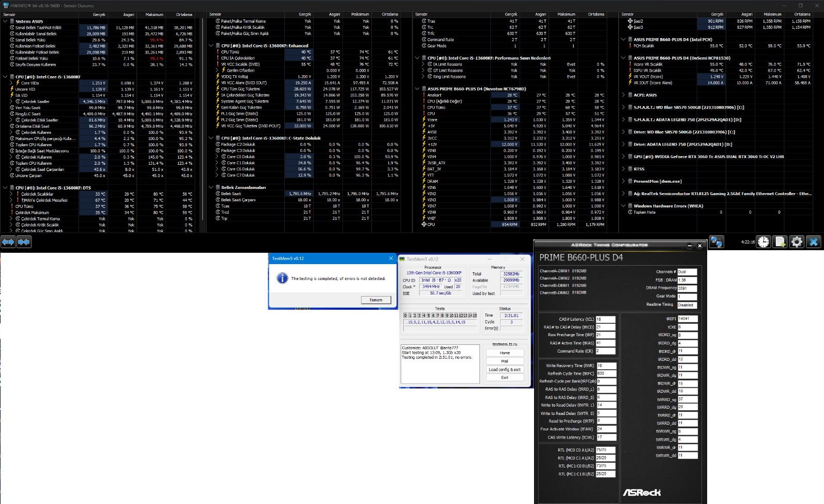Expand the ACPI: ASUS group
Screen dimensions: 824x504
pyautogui.click(x=623, y=95)
